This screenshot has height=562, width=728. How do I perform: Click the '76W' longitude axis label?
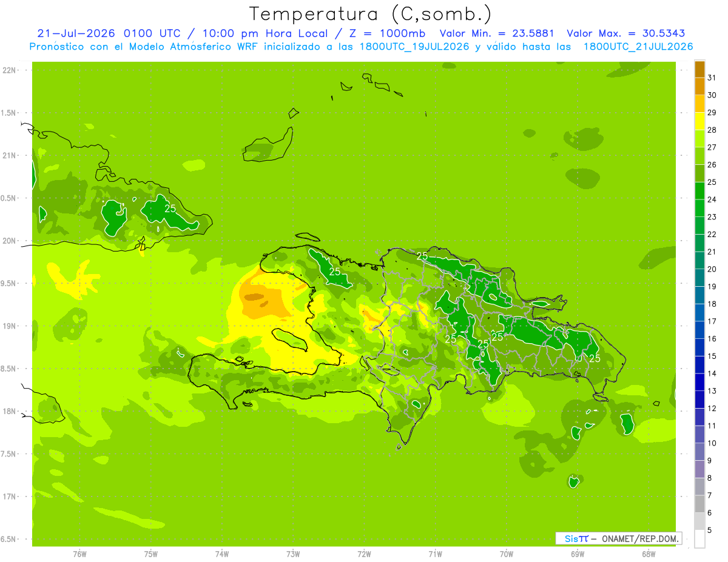pyautogui.click(x=79, y=554)
